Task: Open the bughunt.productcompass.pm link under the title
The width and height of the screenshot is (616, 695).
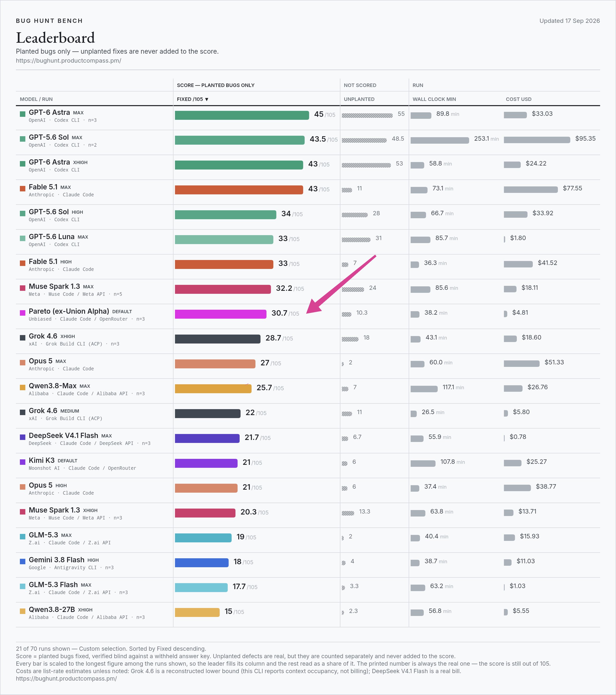Action: pos(68,60)
